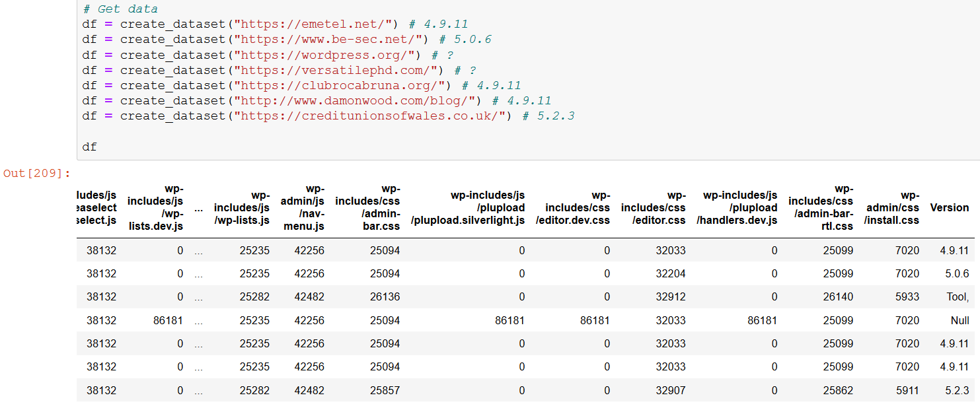
Task: Click the "https://versatilephd.com/" URL string
Action: 336,70
